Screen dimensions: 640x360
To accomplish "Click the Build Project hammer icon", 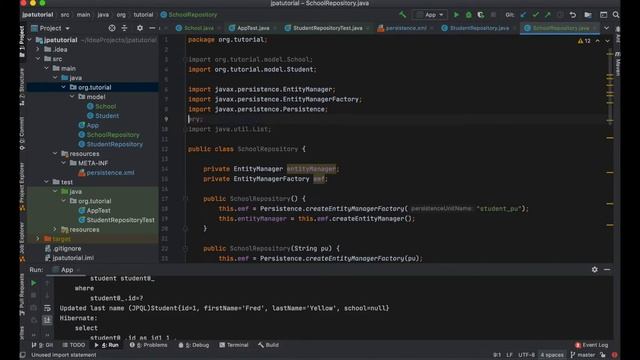I will tap(402, 15).
